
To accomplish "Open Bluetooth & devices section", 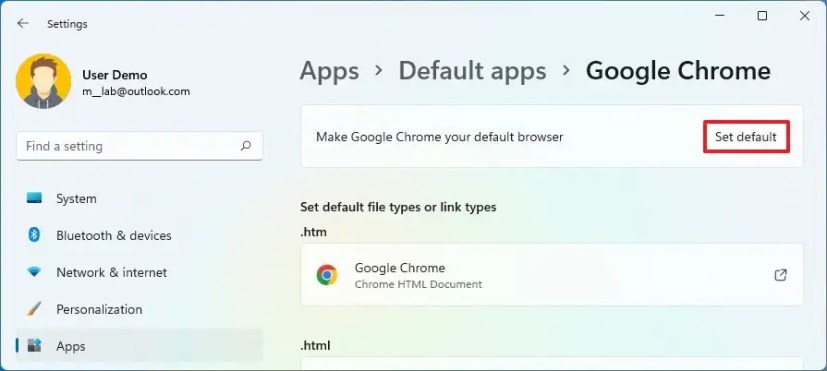I will [x=140, y=235].
